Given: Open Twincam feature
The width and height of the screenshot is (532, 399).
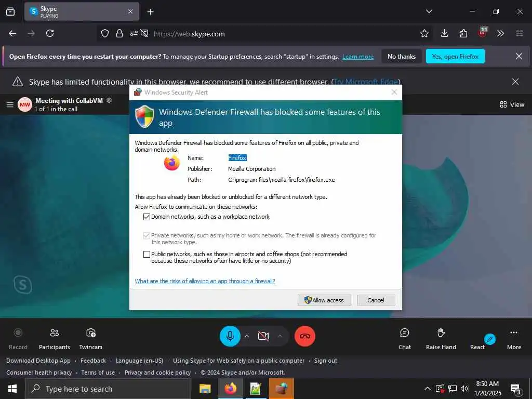Looking at the screenshot, I should click(90, 338).
